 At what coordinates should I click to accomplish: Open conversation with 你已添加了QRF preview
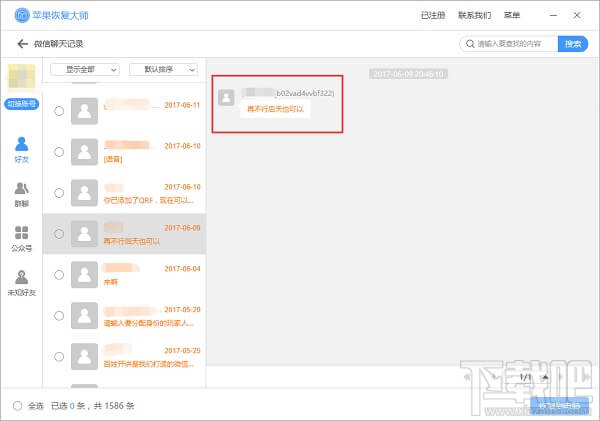tap(124, 193)
